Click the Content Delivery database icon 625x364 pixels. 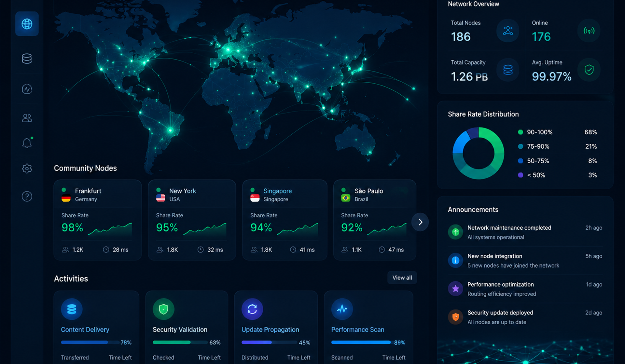point(72,309)
